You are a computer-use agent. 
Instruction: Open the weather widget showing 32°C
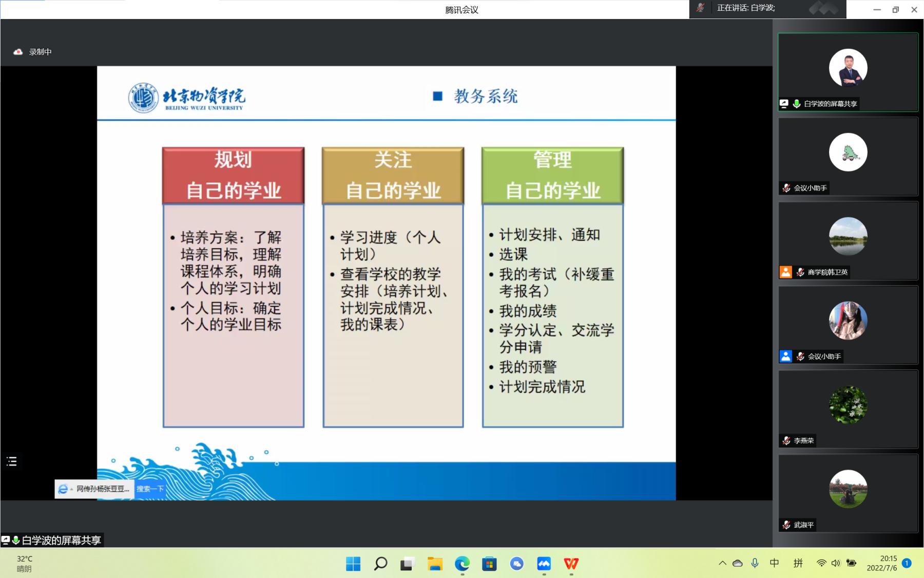pos(24,564)
